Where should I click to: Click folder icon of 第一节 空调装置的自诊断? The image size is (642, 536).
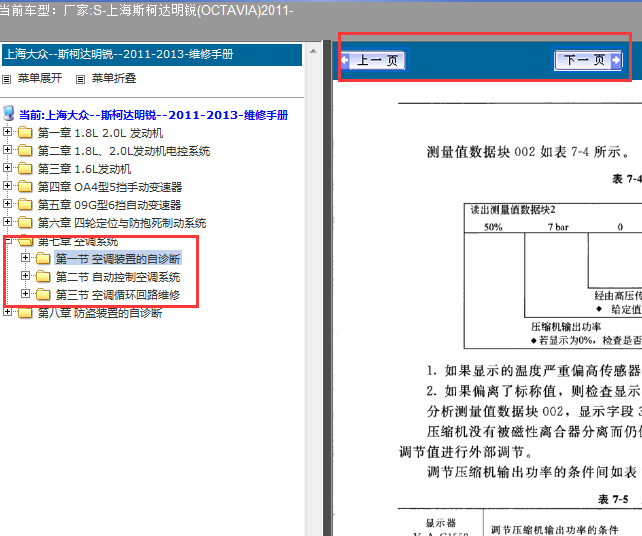43,259
